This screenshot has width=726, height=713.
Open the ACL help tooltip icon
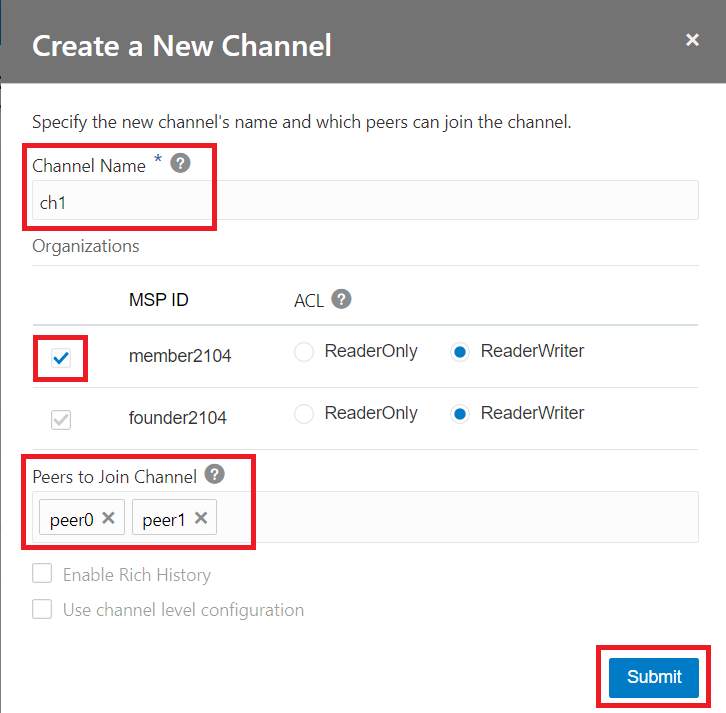pos(341,299)
